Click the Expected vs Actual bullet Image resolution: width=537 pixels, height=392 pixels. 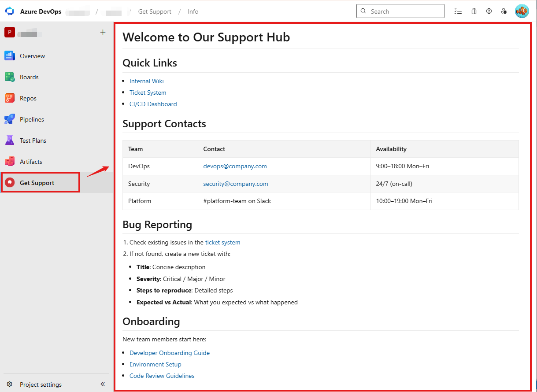(x=217, y=302)
